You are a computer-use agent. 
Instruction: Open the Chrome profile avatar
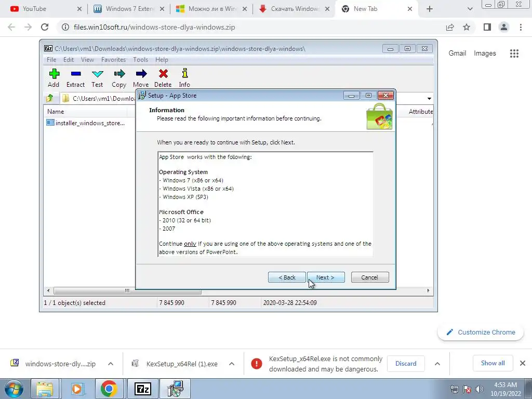pyautogui.click(x=504, y=27)
